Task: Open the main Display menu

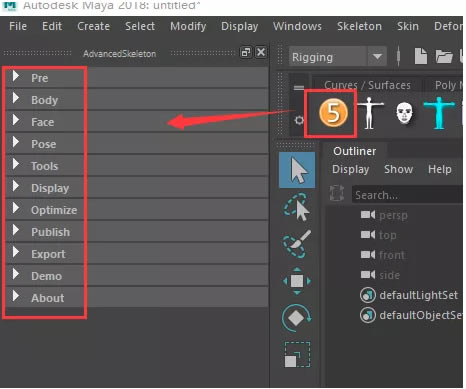Action: (x=239, y=26)
